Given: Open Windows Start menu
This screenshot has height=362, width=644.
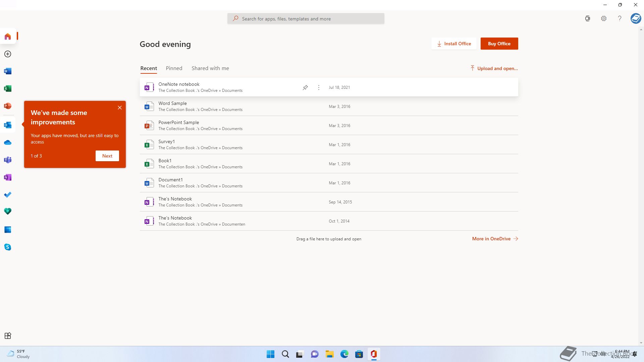Looking at the screenshot, I should pyautogui.click(x=270, y=354).
